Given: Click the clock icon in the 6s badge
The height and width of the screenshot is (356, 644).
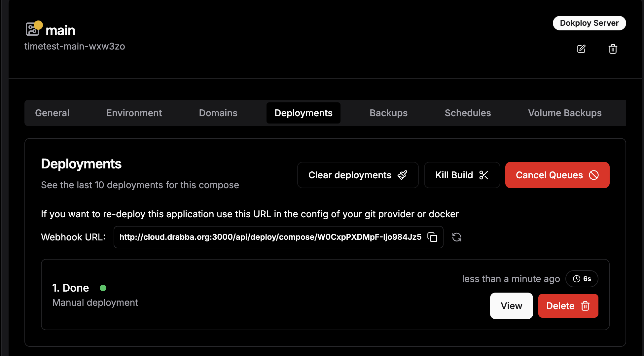Looking at the screenshot, I should 577,279.
